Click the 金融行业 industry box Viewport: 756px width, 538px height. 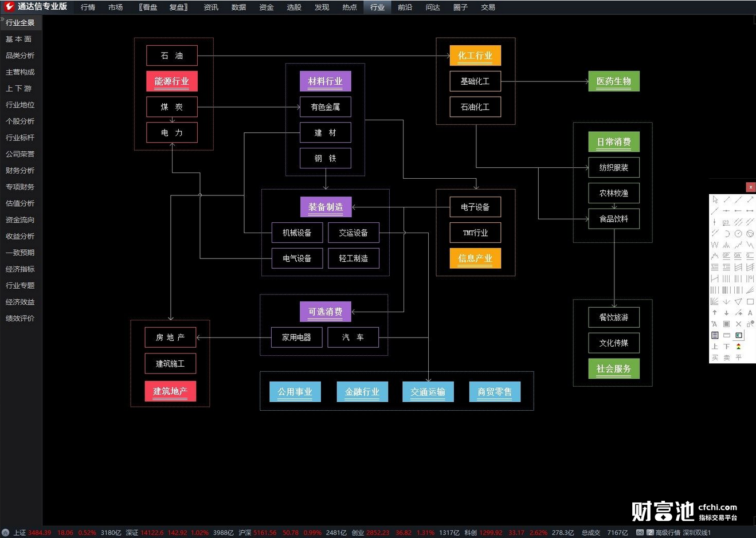(x=362, y=392)
